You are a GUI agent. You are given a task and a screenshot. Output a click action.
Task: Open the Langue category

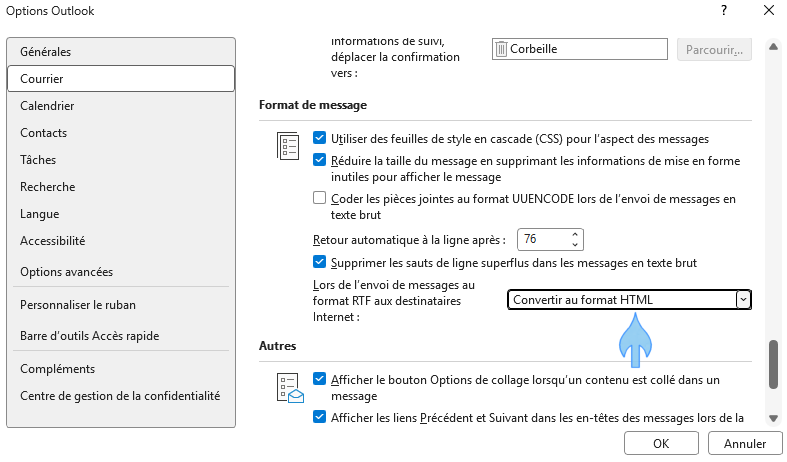121,214
